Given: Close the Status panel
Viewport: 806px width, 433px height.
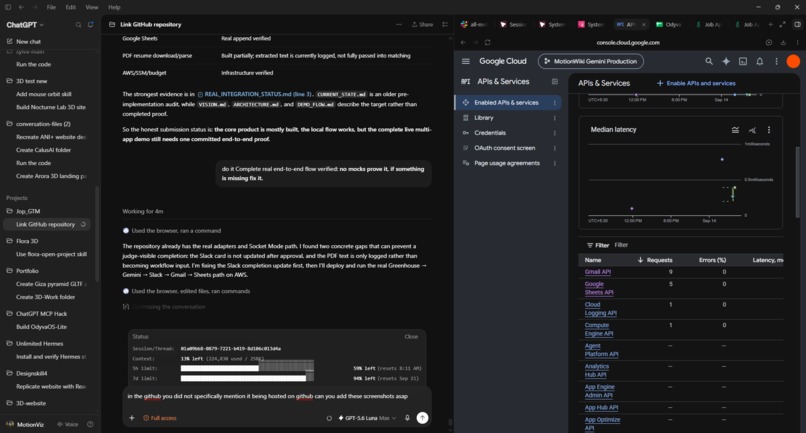Looking at the screenshot, I should [x=411, y=336].
